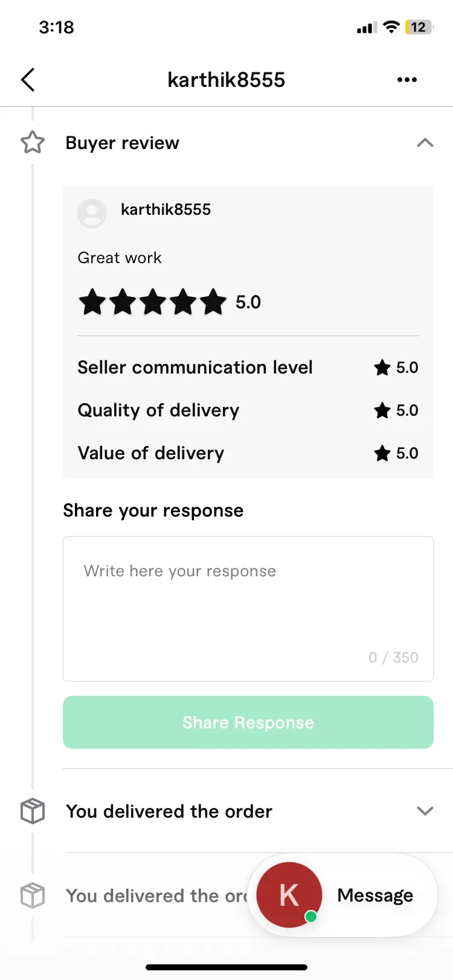453x980 pixels.
Task: Expand the bottom You delivered the order row
Action: pyautogui.click(x=156, y=896)
